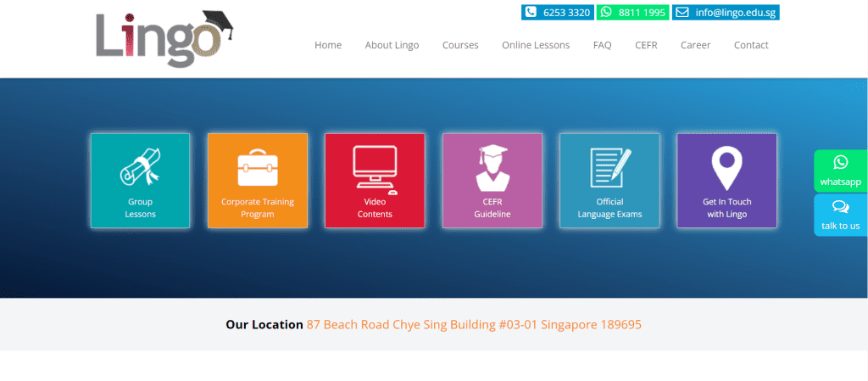Call the number 6253 3320
Viewport: 868px width, 381px height.
pos(567,13)
